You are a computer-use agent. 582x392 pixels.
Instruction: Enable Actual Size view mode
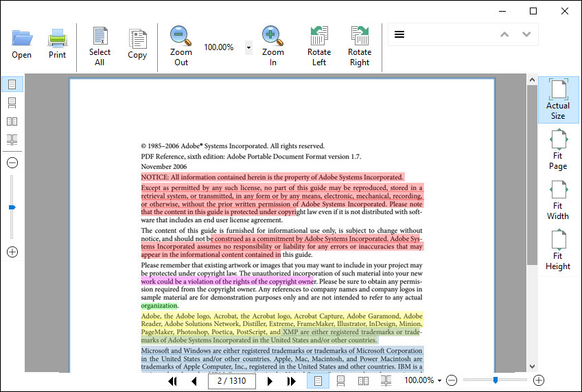[x=558, y=91]
